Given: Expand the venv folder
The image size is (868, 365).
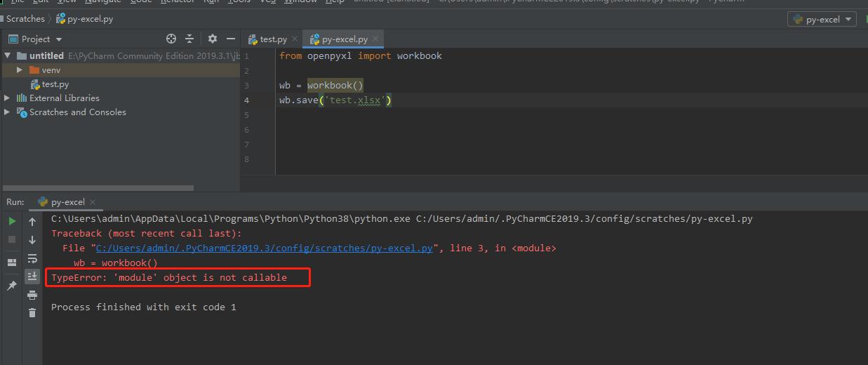Looking at the screenshot, I should (x=20, y=70).
